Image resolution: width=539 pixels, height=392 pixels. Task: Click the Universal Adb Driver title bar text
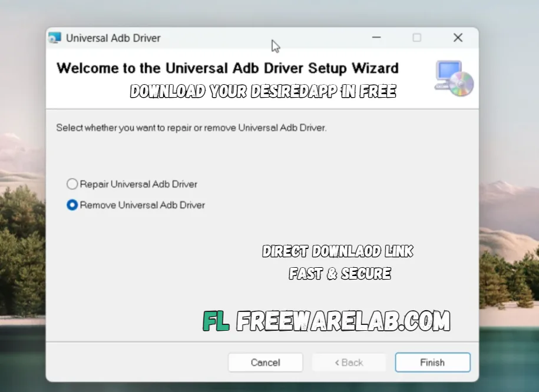(x=113, y=38)
